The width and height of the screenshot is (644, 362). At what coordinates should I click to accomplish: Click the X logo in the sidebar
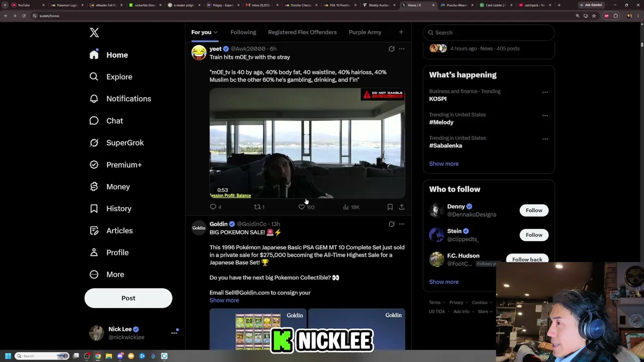click(x=94, y=33)
